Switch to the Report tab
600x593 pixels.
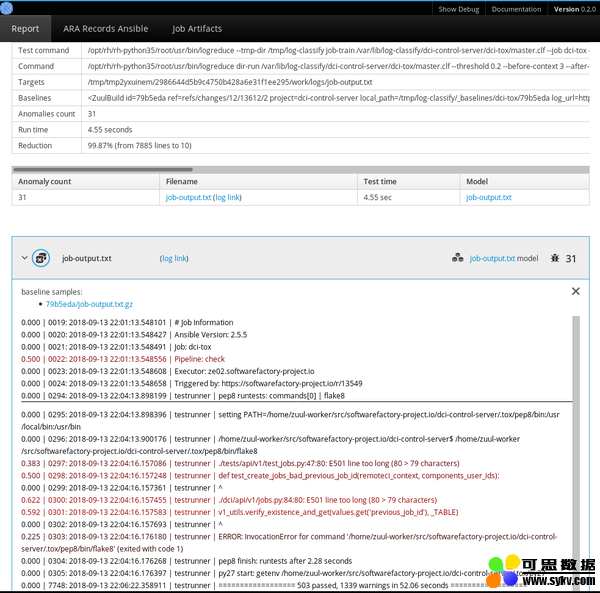[x=25, y=29]
